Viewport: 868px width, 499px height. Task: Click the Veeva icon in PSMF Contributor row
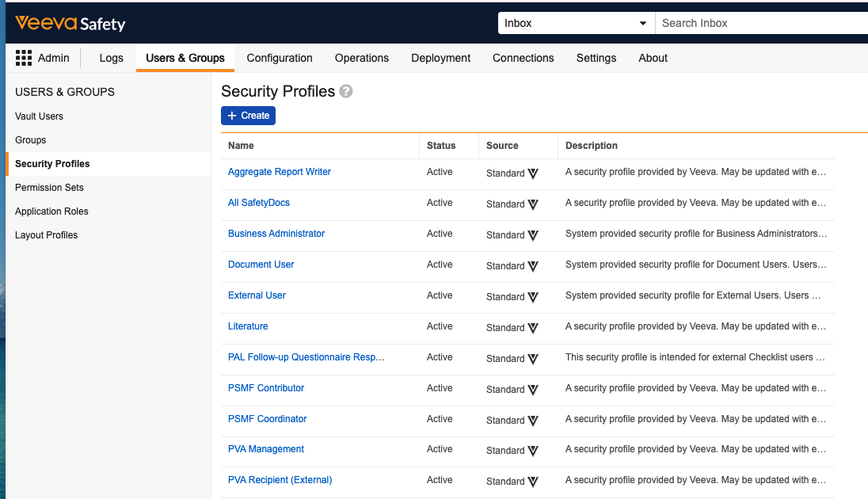(533, 390)
